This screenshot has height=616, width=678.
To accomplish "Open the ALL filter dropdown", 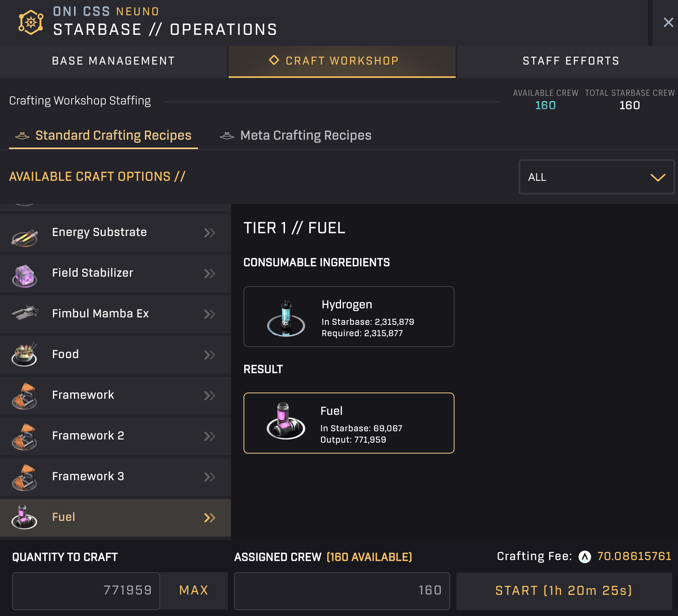I will [x=596, y=177].
